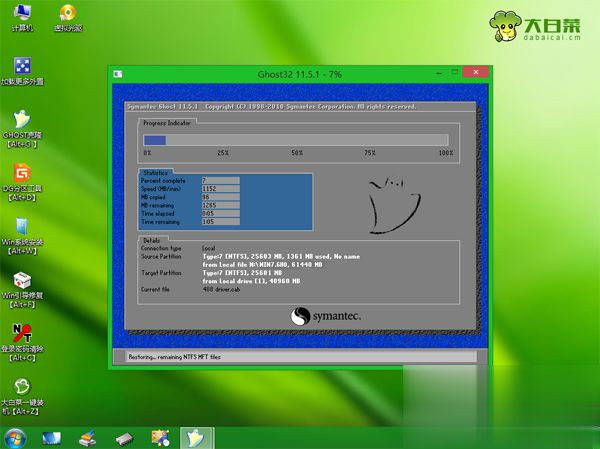600x449 pixels.
Task: Click the Percent complete value 7
Action: point(221,180)
